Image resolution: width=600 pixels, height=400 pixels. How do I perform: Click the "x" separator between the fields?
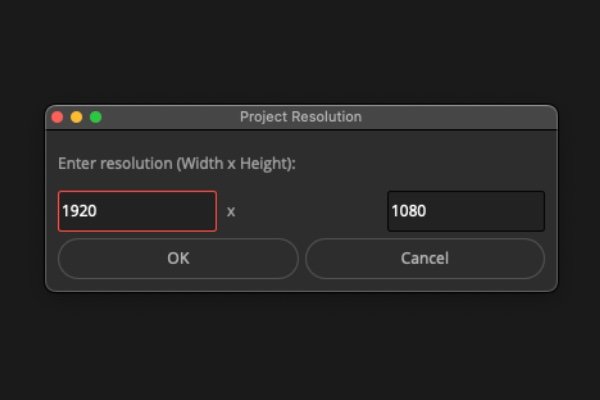click(231, 211)
